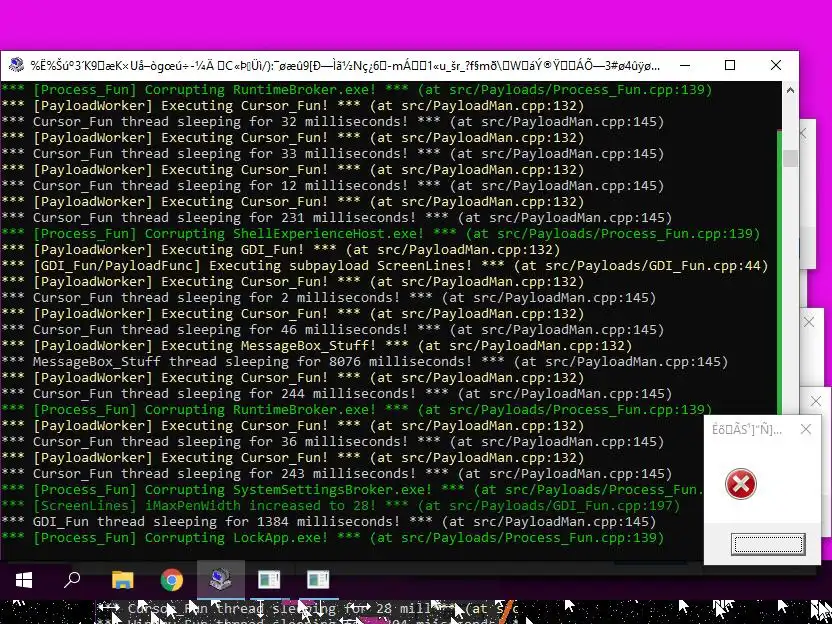Open Google Chrome from the taskbar
The image size is (832, 624).
[171, 580]
